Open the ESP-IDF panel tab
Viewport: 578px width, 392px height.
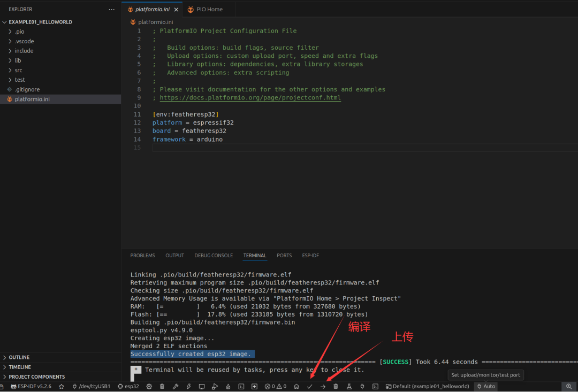coord(310,255)
